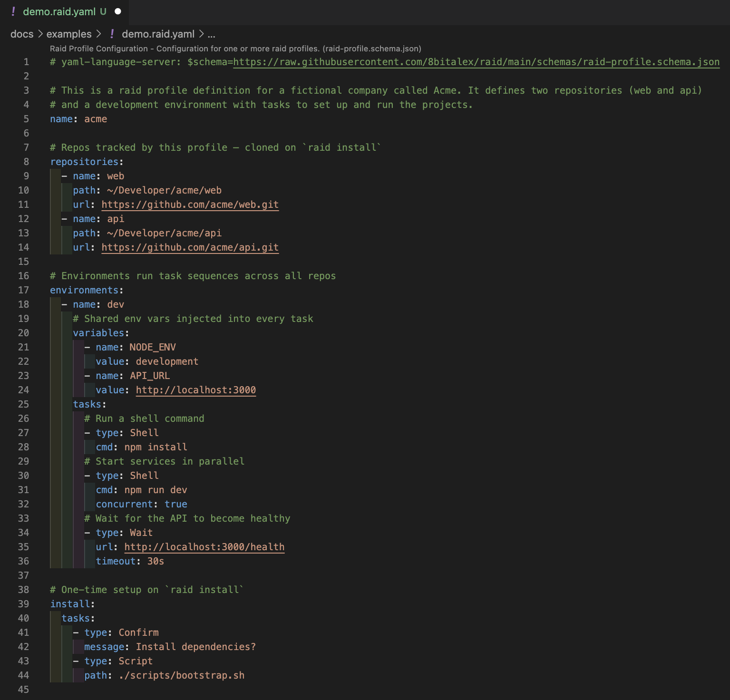The image size is (730, 700).
Task: Click comment '# Shared env vars injected'
Action: click(x=193, y=319)
